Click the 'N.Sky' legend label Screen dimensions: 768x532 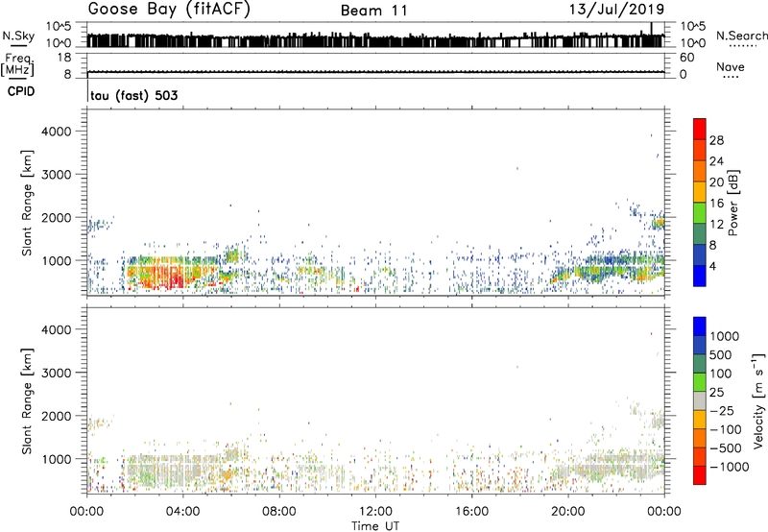pos(18,36)
